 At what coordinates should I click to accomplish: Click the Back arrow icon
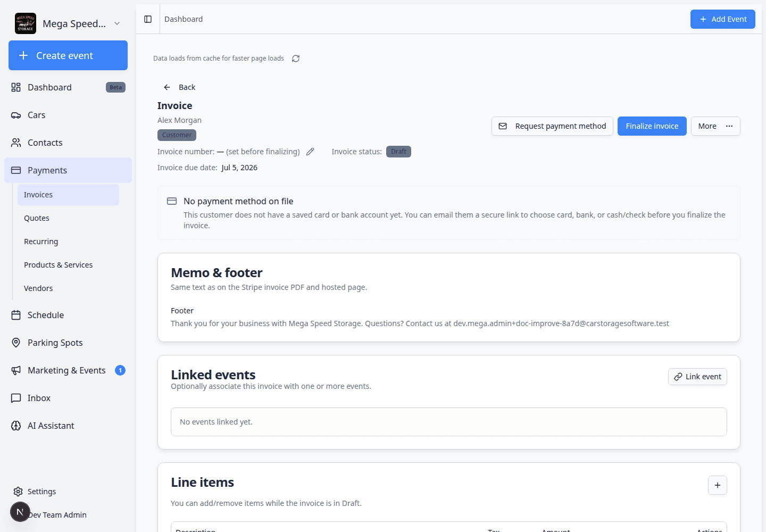click(167, 87)
